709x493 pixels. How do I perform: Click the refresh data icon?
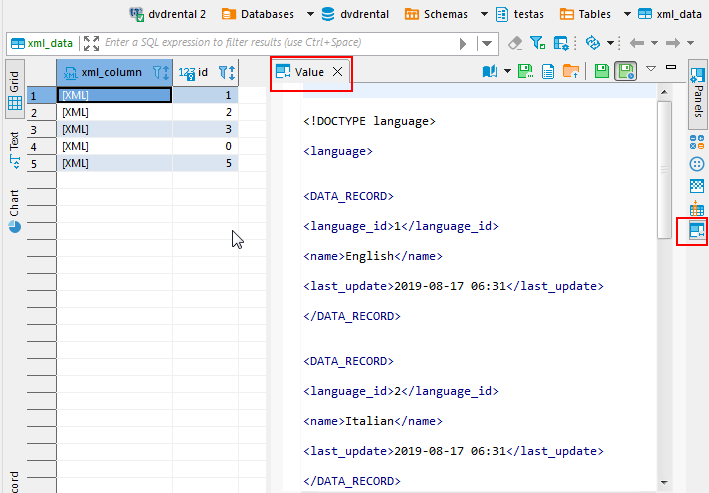(592, 43)
